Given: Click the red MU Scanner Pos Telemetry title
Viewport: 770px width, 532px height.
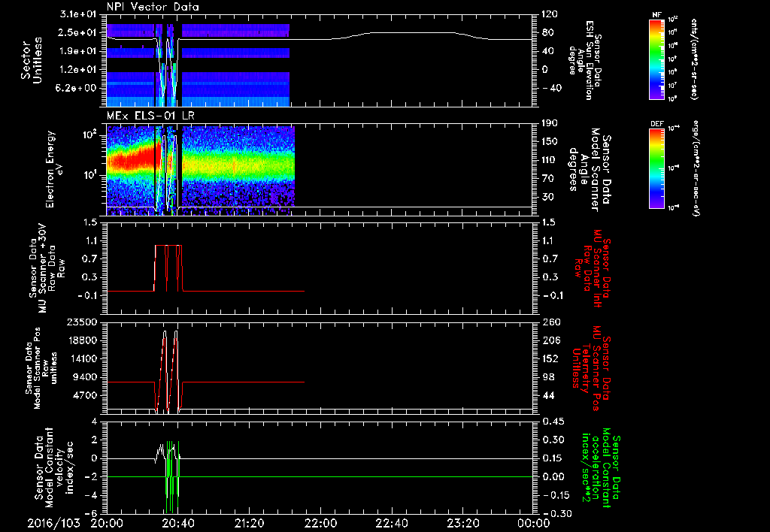Looking at the screenshot, I should pos(592,368).
